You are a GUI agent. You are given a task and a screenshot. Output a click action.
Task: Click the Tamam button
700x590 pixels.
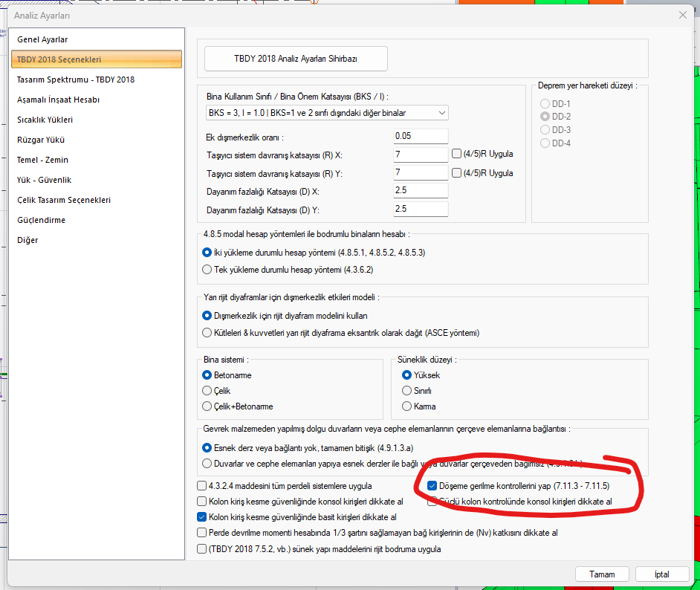point(602,574)
